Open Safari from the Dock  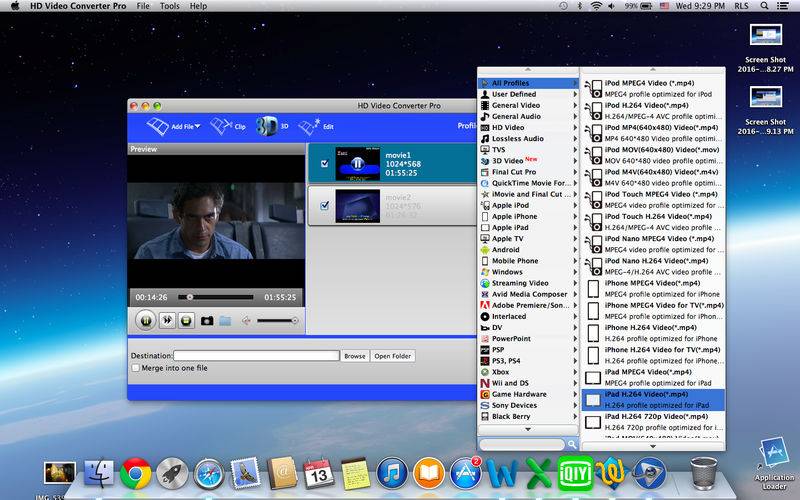coord(209,473)
